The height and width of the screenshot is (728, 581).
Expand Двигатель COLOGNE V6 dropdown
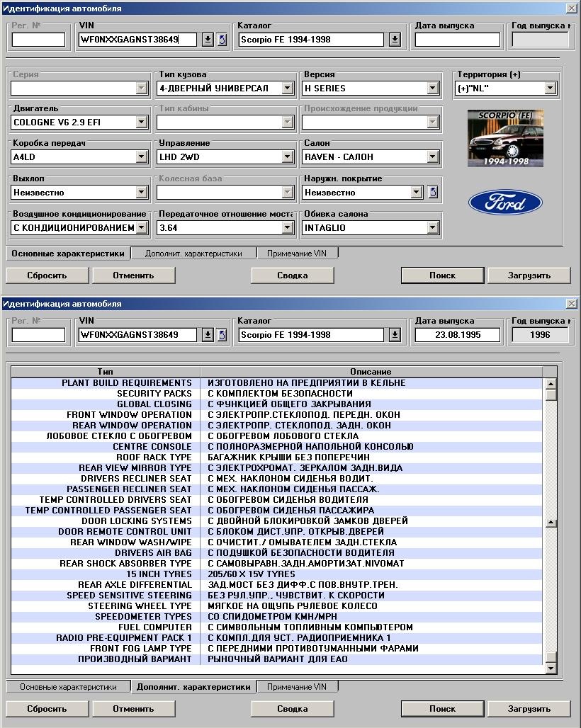coord(142,122)
